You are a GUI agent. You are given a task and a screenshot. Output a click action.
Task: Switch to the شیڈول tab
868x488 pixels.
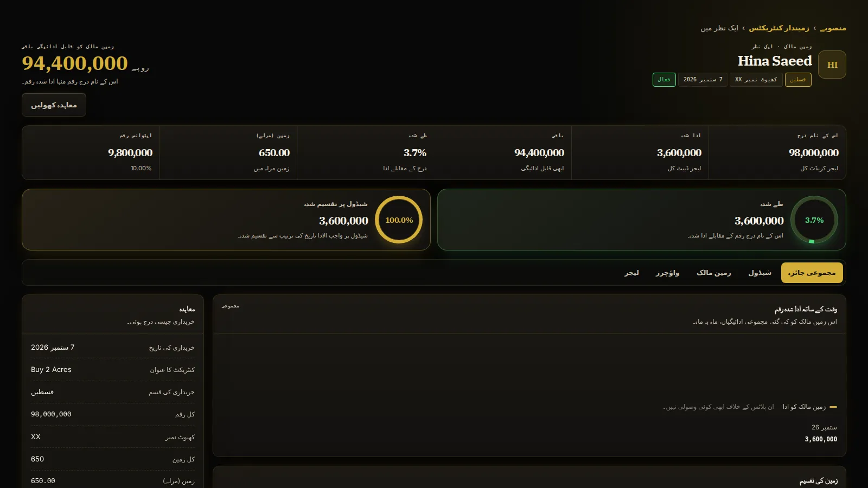(x=759, y=273)
